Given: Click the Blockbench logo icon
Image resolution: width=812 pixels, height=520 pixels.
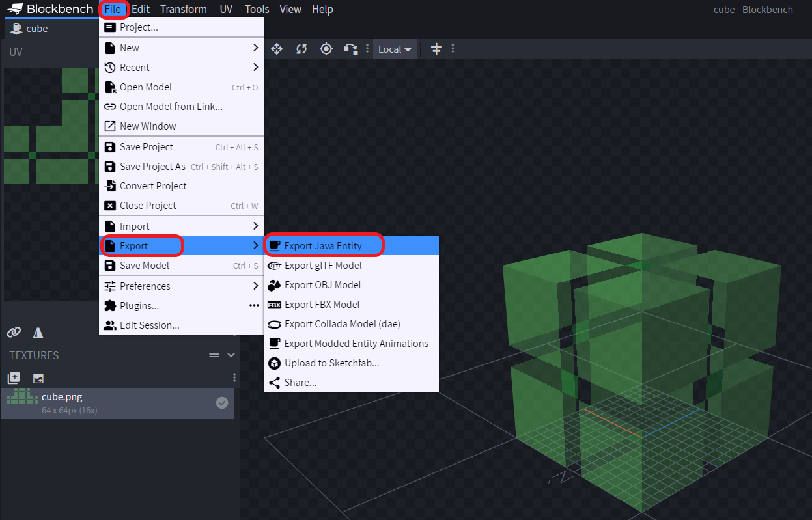Looking at the screenshot, I should (x=15, y=8).
